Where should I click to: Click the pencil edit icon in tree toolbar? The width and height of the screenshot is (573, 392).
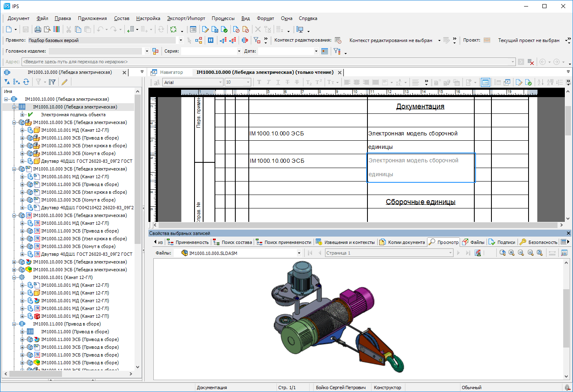point(64,82)
